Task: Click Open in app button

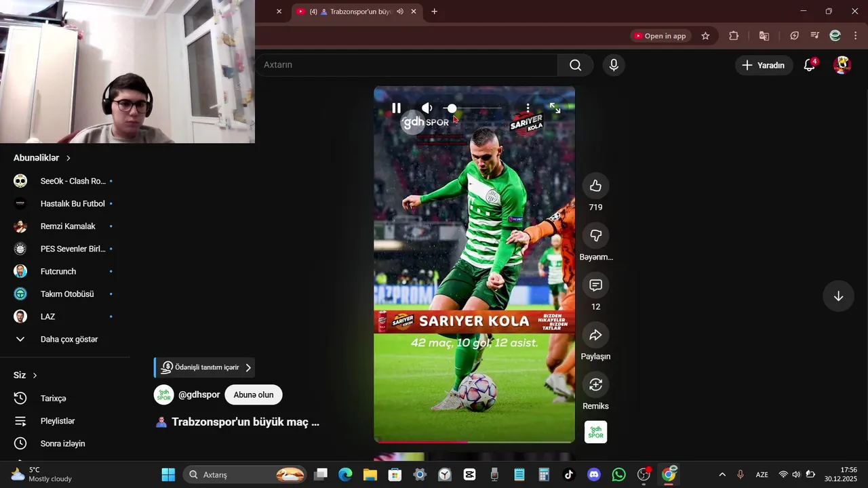Action: [x=660, y=36]
